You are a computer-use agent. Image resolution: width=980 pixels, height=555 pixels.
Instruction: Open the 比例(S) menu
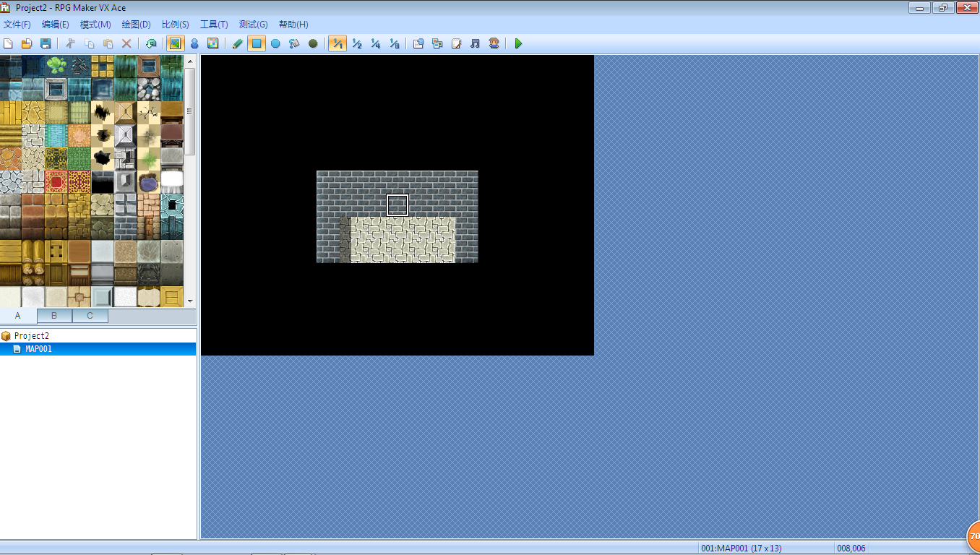(176, 25)
